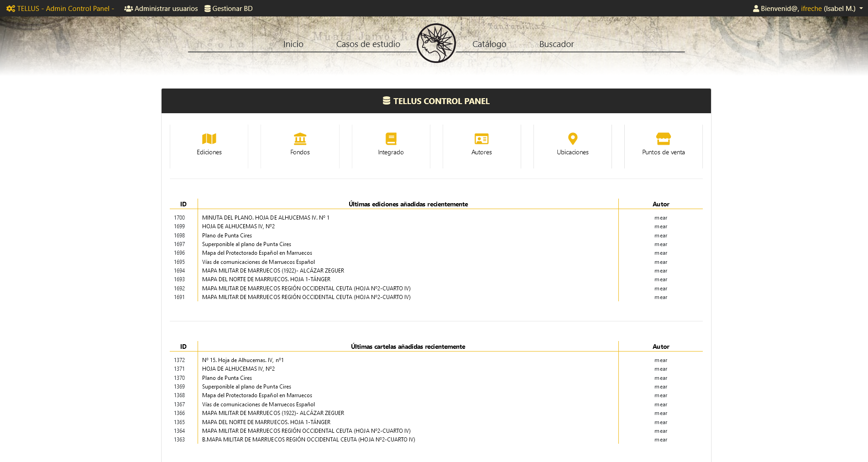
Task: Select the row Plano de Punta Cires
Action: pyautogui.click(x=227, y=235)
